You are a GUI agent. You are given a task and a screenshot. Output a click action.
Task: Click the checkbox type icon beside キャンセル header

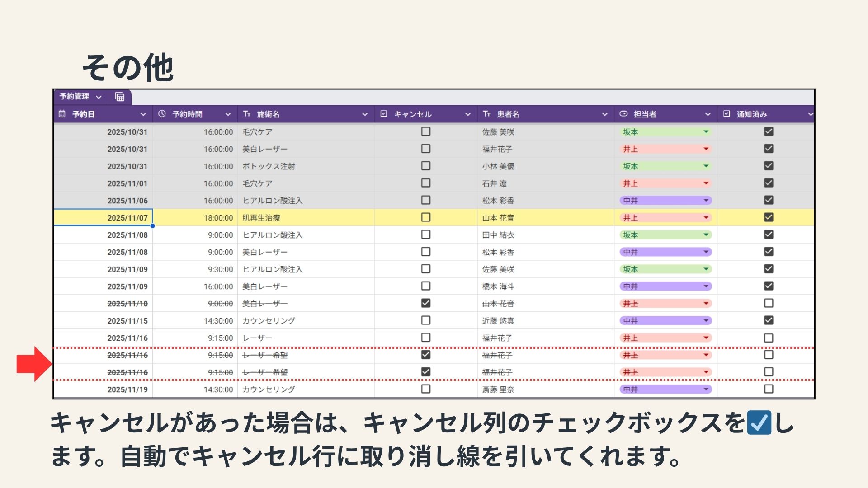tap(384, 114)
